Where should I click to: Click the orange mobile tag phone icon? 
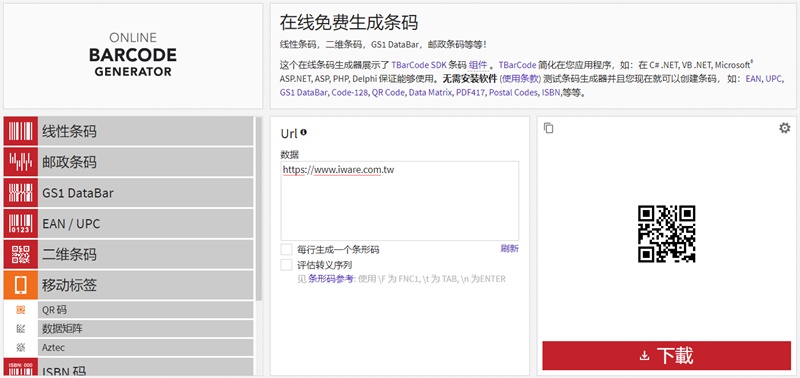[x=21, y=285]
